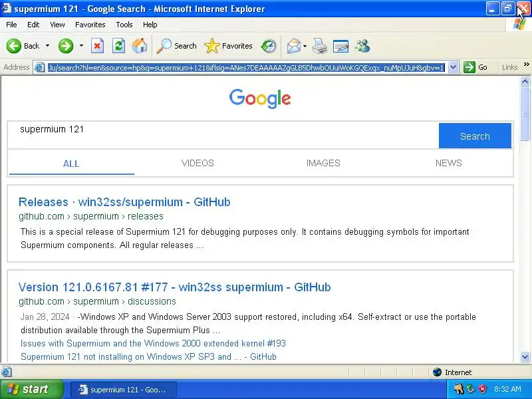The width and height of the screenshot is (532, 399).
Task: Click the Edit page icon
Action: click(x=341, y=46)
